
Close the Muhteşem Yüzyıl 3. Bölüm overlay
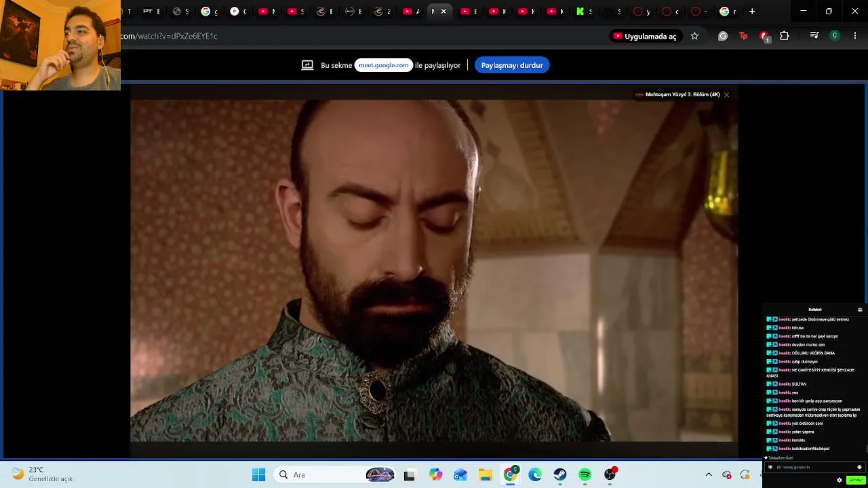tap(726, 95)
